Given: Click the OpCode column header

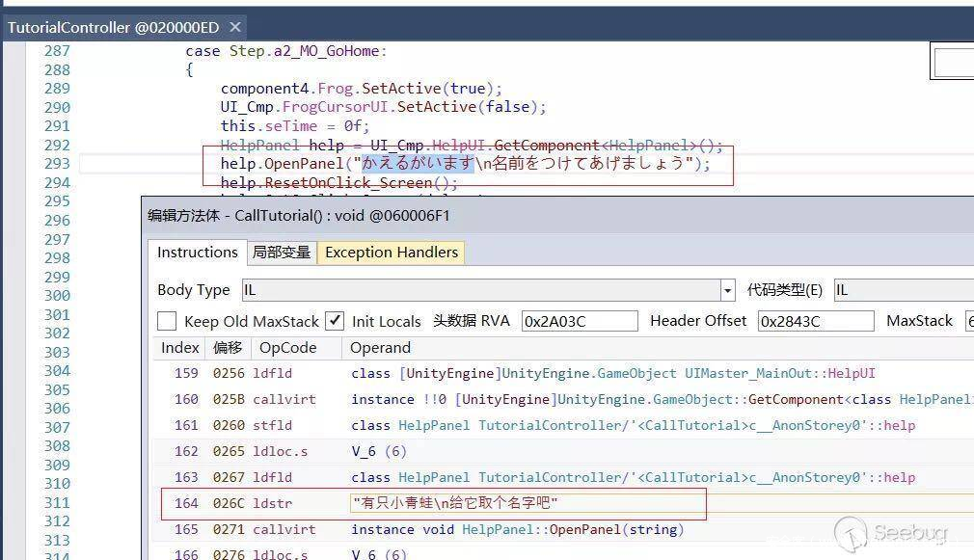Looking at the screenshot, I should pos(287,348).
